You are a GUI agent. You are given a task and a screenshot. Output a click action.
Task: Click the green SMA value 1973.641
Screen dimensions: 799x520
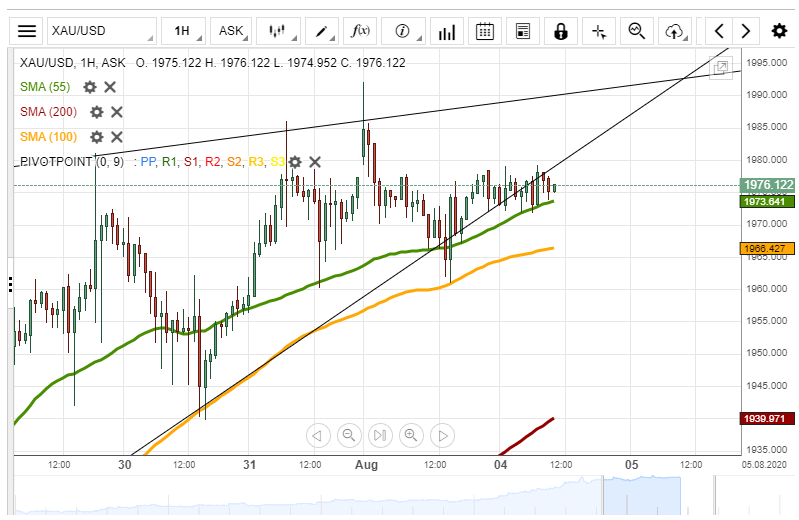[x=767, y=202]
